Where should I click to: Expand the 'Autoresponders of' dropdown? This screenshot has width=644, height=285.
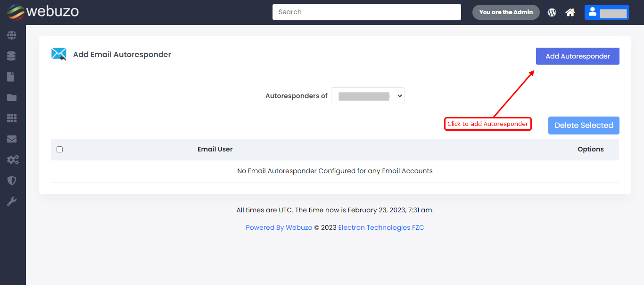(367, 96)
